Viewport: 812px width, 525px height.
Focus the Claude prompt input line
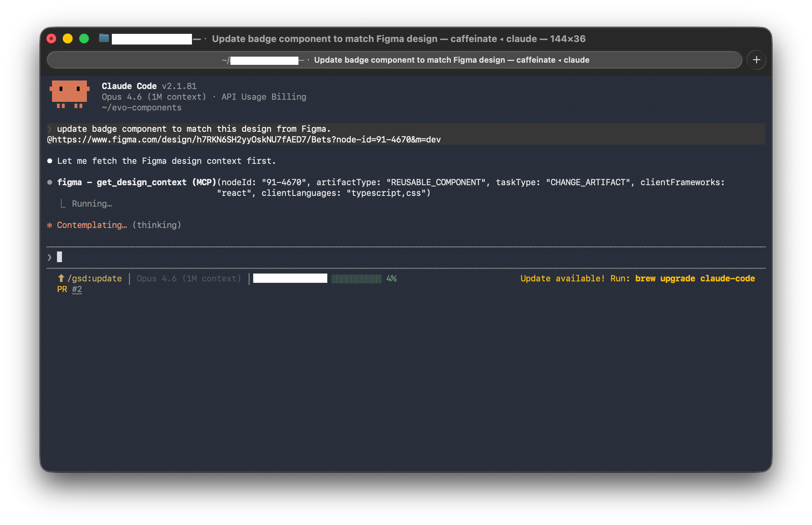(x=406, y=257)
